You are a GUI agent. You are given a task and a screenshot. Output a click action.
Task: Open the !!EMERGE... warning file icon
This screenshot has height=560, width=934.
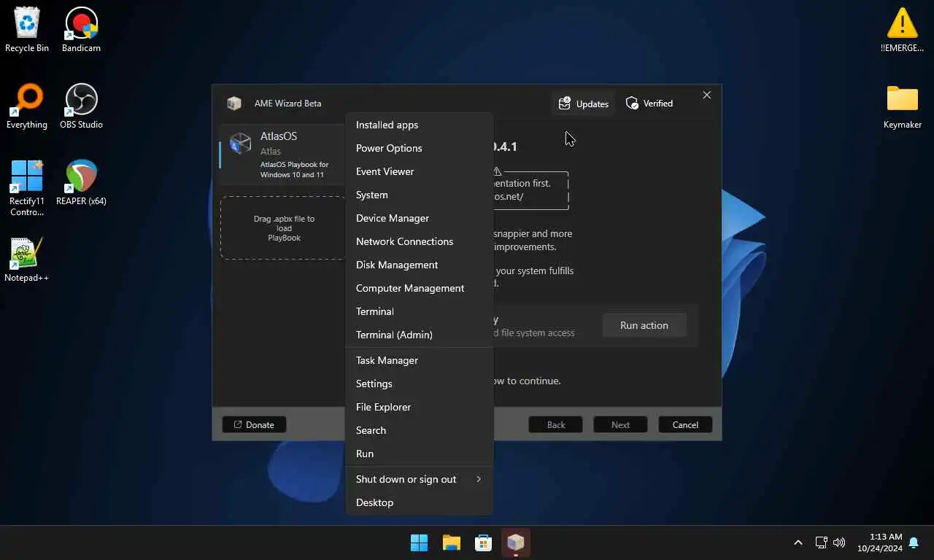tap(903, 30)
